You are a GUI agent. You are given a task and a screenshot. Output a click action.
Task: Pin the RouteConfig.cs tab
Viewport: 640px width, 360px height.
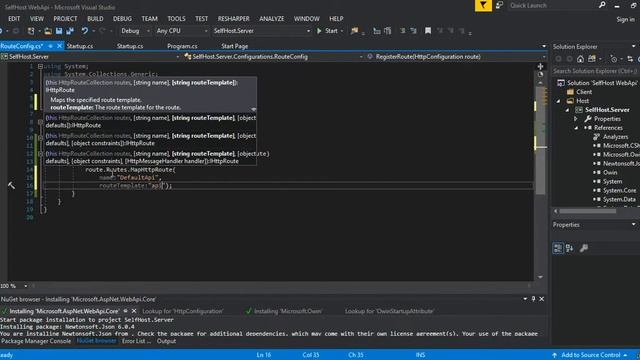[50, 46]
